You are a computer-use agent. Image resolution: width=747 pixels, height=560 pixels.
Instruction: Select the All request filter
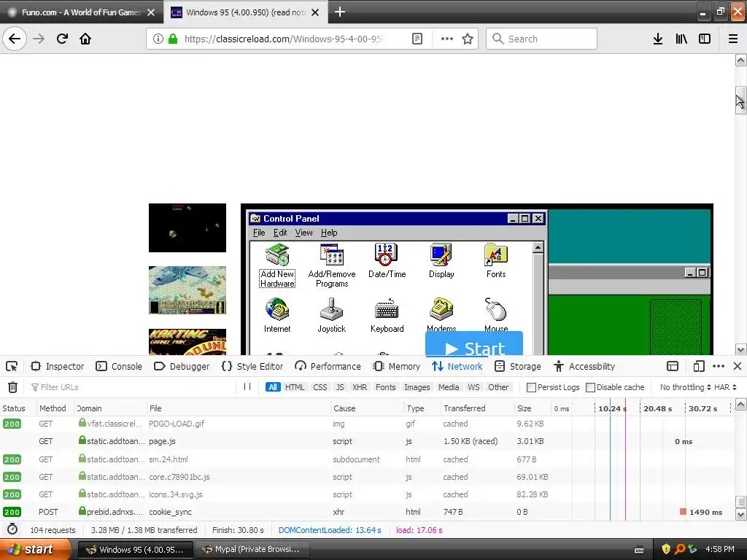coord(273,387)
